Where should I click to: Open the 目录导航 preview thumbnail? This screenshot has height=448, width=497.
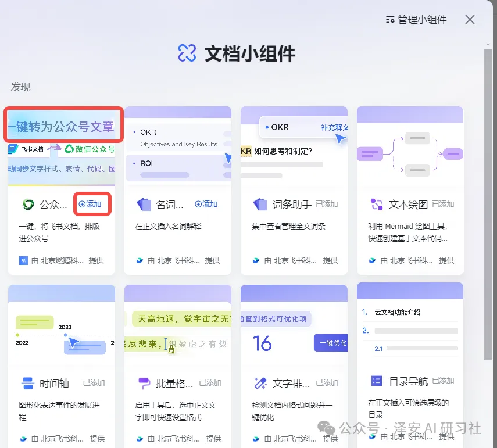(x=410, y=322)
